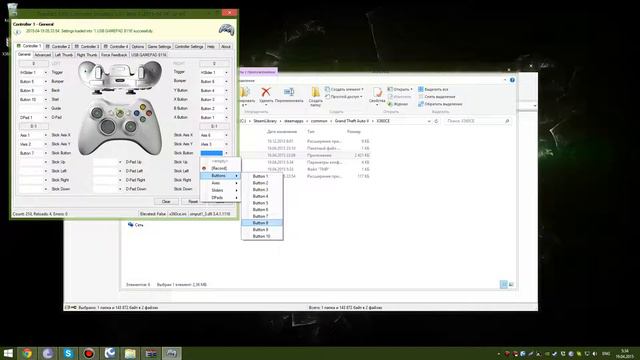The width and height of the screenshot is (640, 360).
Task: Select the Network item in Explorer sidebar
Action: coord(136,225)
